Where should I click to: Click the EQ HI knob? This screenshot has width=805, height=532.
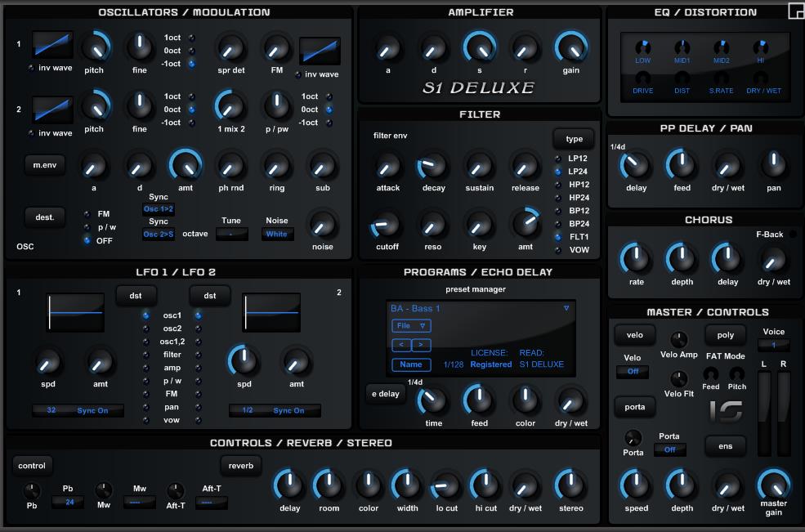click(x=760, y=47)
